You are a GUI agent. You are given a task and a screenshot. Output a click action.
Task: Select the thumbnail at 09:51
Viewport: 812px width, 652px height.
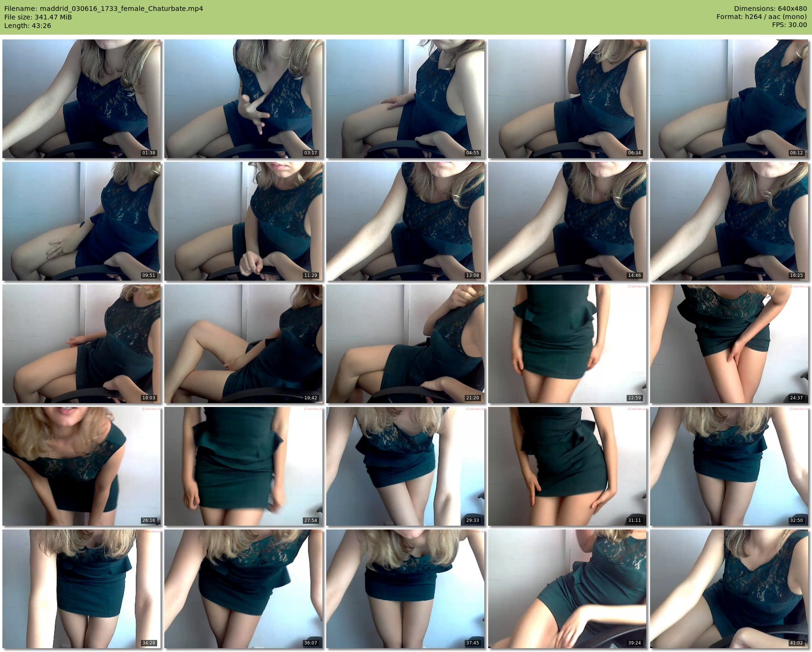[82, 221]
